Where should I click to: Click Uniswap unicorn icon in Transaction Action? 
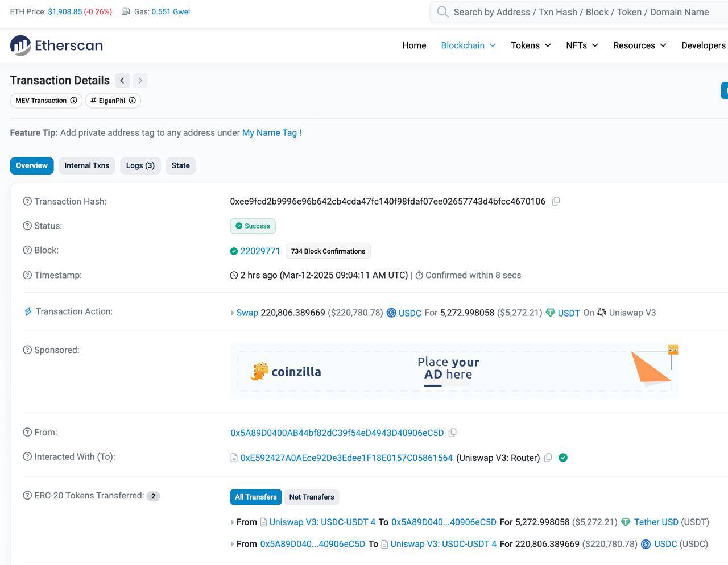click(602, 313)
